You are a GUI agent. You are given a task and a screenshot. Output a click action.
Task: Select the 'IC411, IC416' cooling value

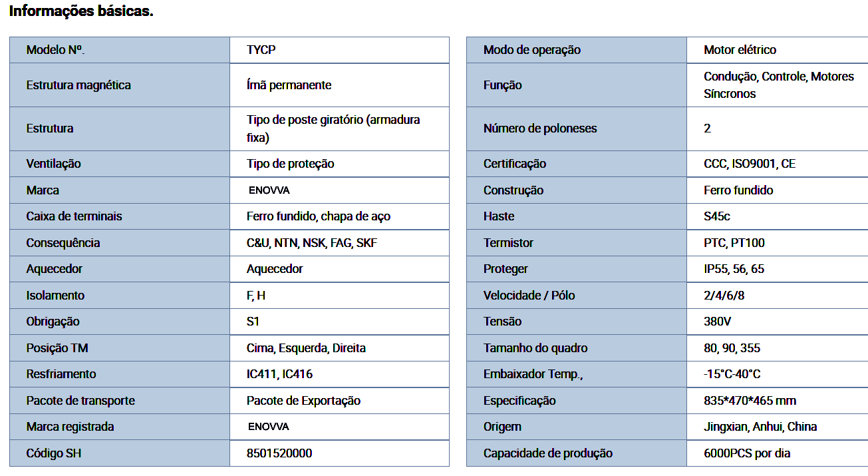[279, 374]
